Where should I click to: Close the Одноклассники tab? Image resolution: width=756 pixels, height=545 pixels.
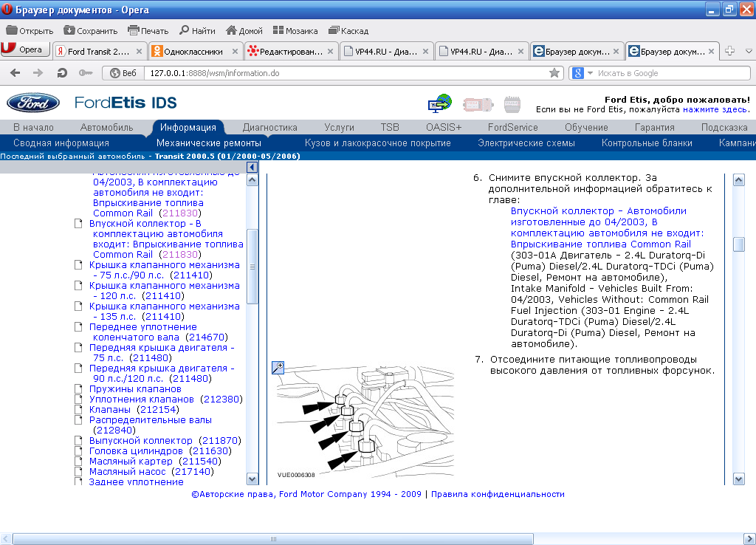point(235,51)
